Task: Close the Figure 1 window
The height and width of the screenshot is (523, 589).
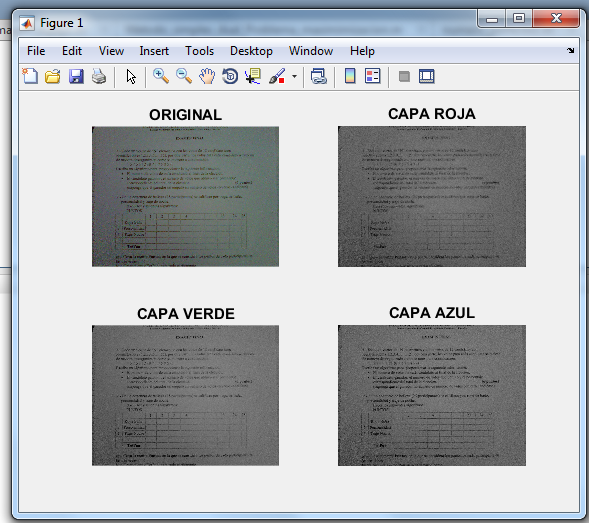Action: click(556, 18)
